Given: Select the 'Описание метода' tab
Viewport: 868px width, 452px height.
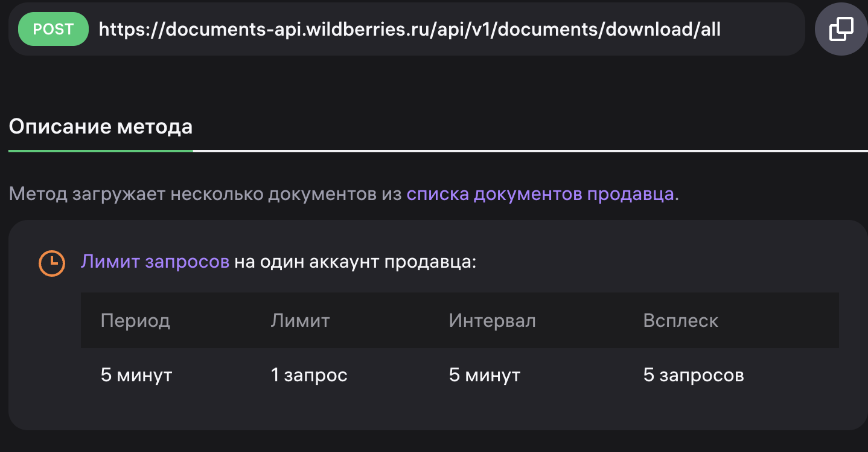Looking at the screenshot, I should [x=101, y=127].
